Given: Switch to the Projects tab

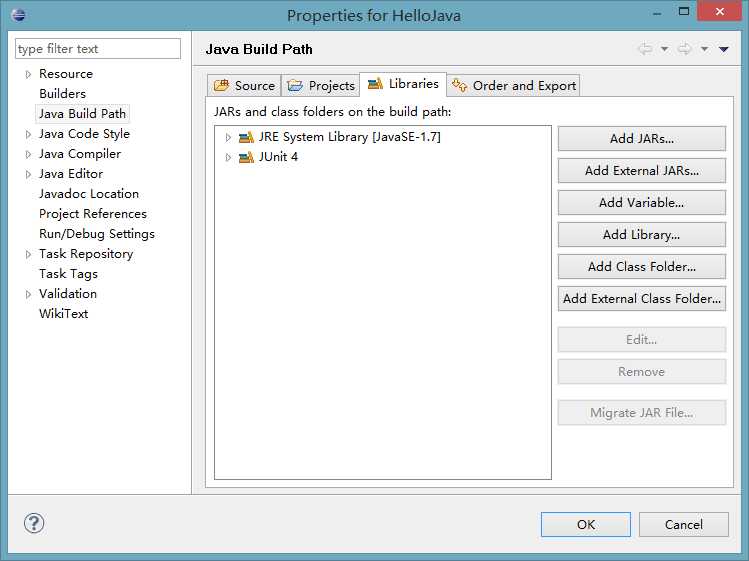Looking at the screenshot, I should (x=321, y=86).
